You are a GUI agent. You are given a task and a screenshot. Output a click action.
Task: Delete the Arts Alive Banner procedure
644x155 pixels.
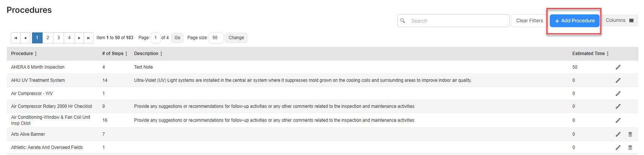click(630, 134)
